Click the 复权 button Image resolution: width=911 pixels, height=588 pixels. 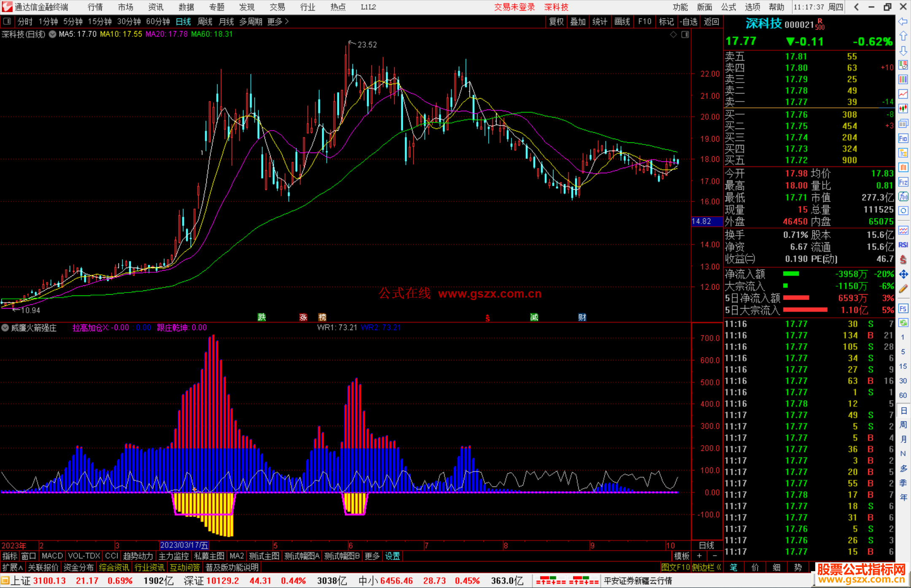point(556,21)
